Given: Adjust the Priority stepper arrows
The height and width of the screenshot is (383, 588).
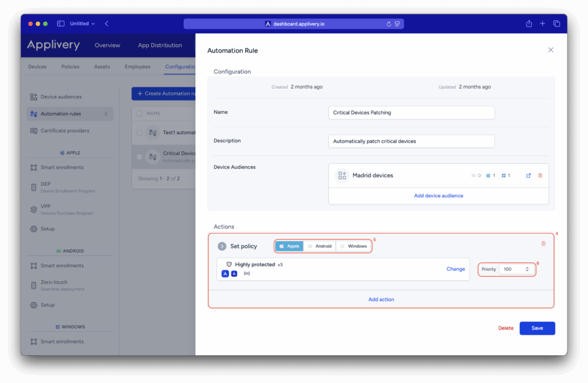Looking at the screenshot, I should [527, 269].
